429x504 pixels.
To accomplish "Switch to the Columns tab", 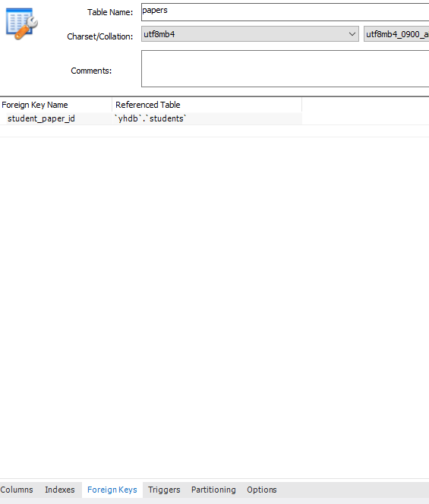I will [17, 490].
